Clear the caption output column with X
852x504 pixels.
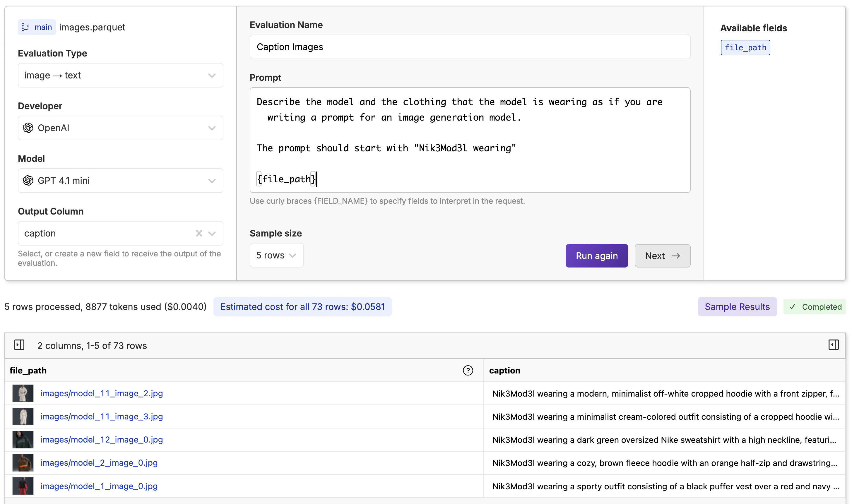point(199,233)
